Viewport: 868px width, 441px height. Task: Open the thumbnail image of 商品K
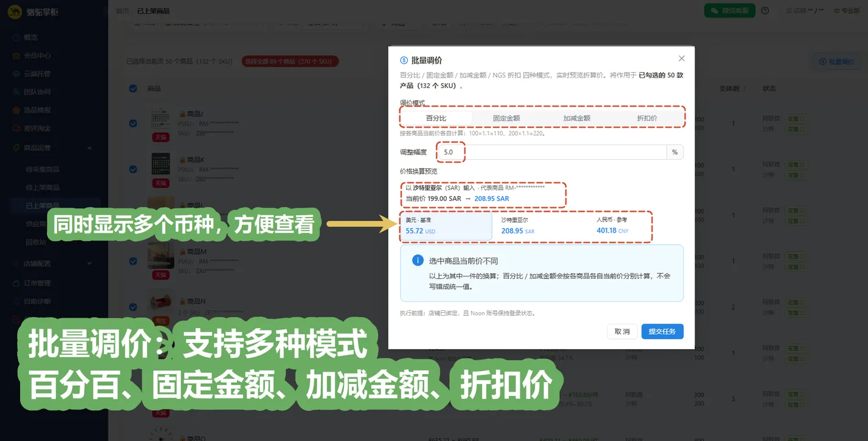click(x=161, y=165)
